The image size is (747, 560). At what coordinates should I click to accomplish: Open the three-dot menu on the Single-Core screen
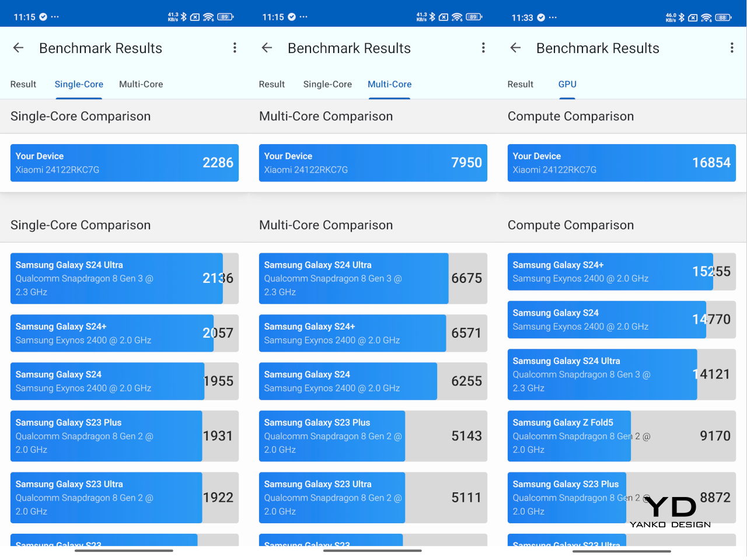[x=235, y=48]
